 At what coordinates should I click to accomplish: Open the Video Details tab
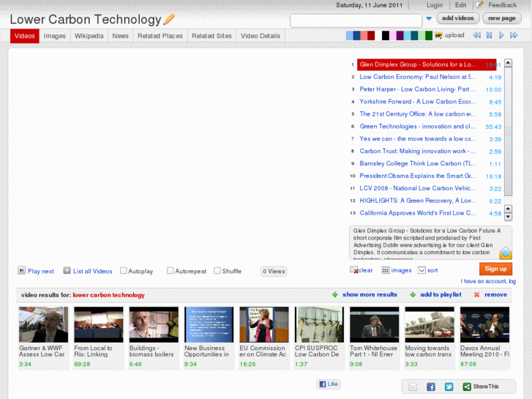261,36
